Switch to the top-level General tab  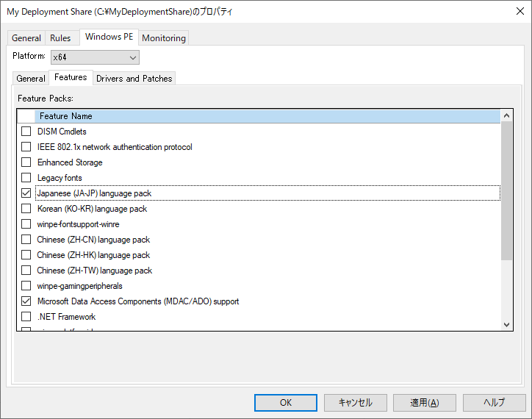point(26,38)
